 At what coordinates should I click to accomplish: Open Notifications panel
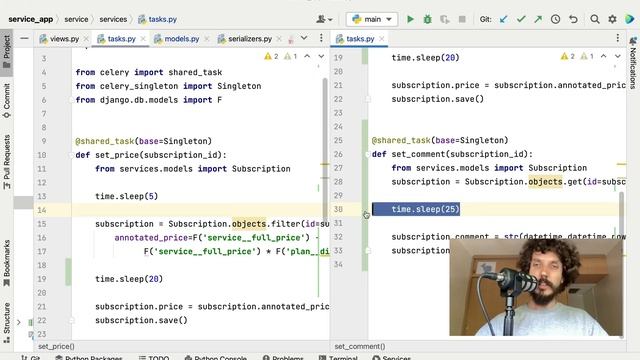coord(633,63)
